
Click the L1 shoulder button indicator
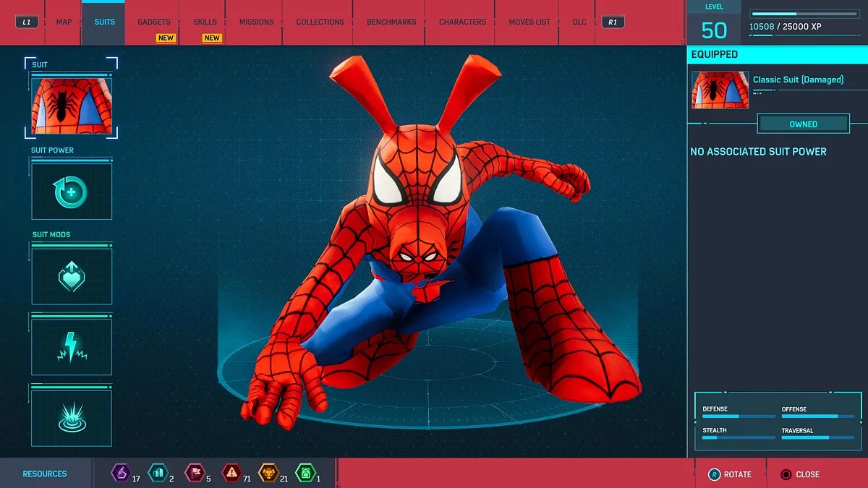click(27, 22)
